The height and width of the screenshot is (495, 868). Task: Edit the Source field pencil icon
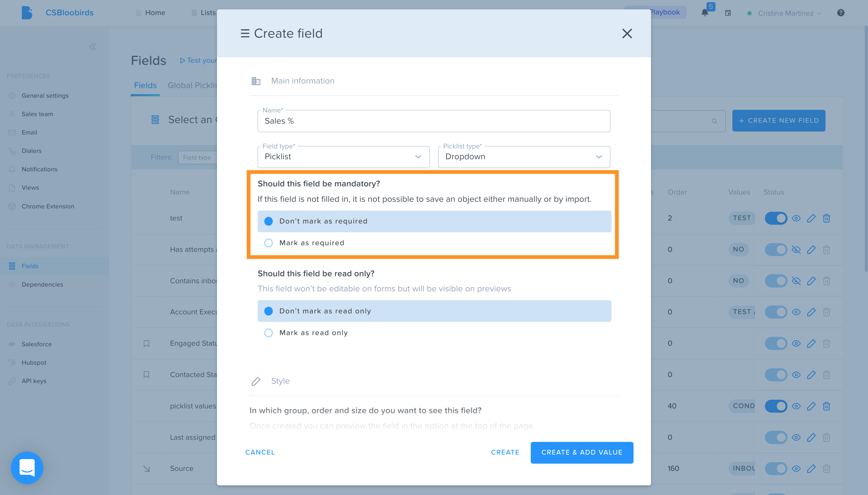point(811,469)
